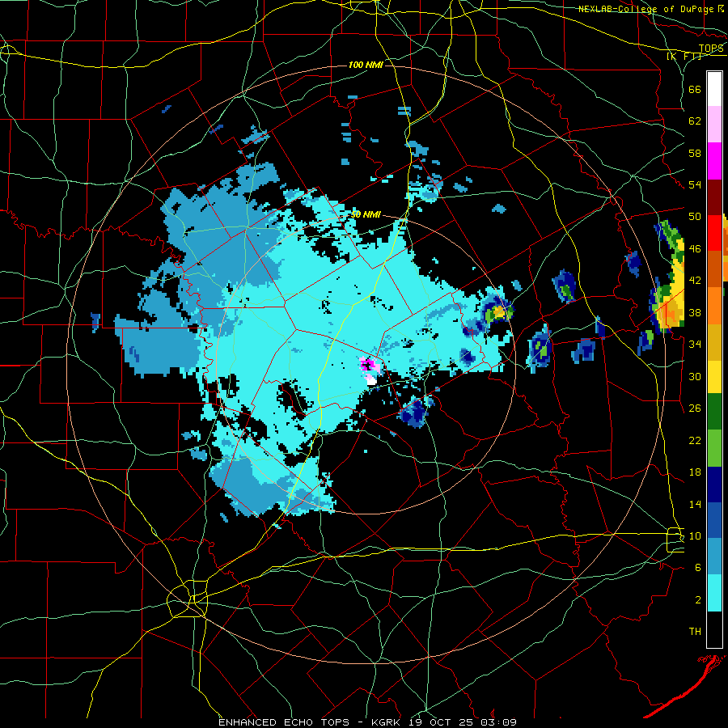Click the '54' legend value

click(695, 184)
